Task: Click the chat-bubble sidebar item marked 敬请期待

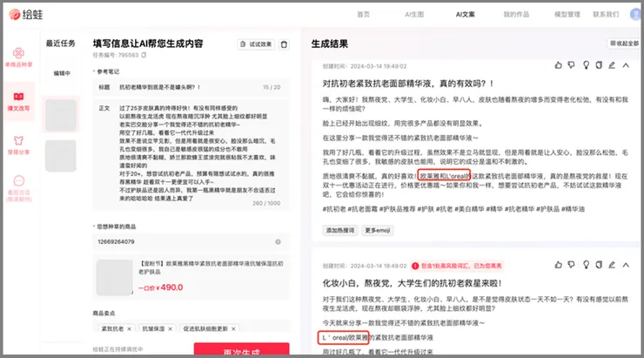Action: [18, 188]
